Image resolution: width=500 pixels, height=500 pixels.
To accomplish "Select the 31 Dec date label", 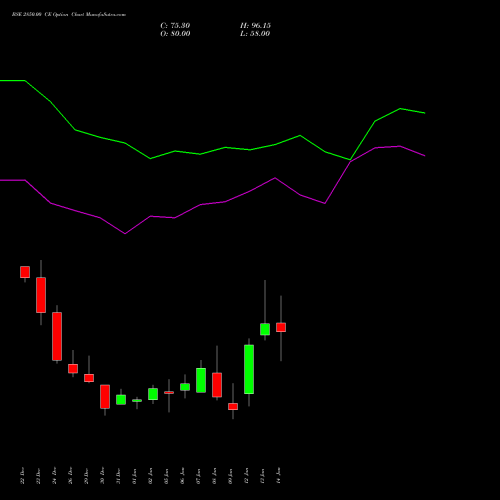I will 118,476.
